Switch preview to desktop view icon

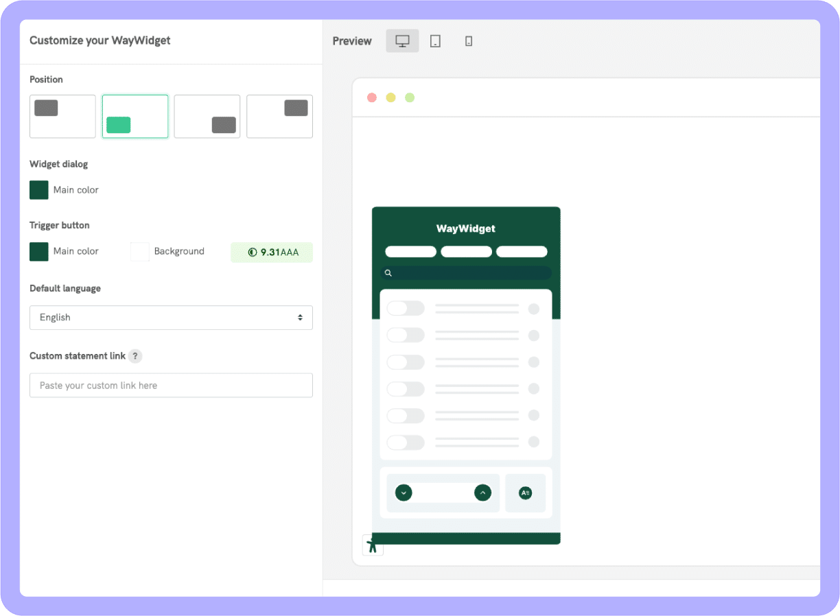click(x=402, y=41)
